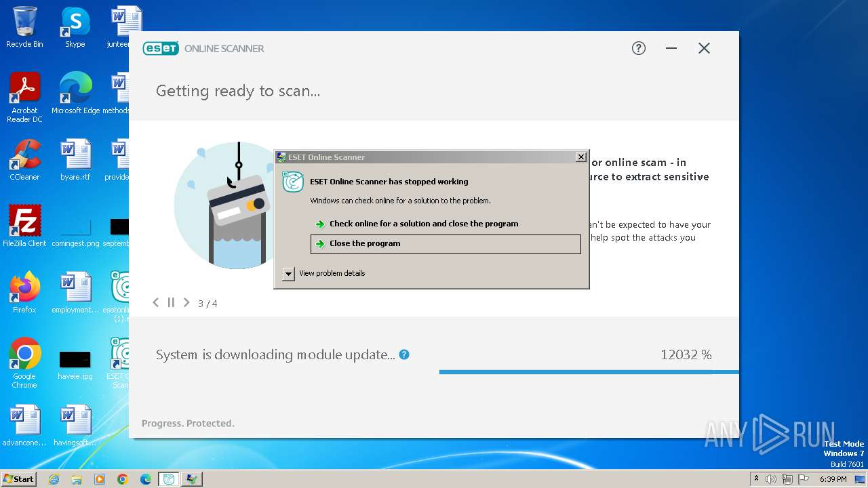868x488 pixels.
Task: Launch Skype from the desktop
Action: [75, 27]
